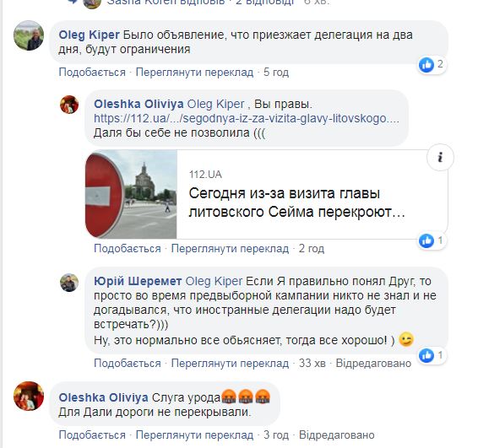
Task: Open Oleshka Oliviya's small reply avatar
Action: coord(69,105)
